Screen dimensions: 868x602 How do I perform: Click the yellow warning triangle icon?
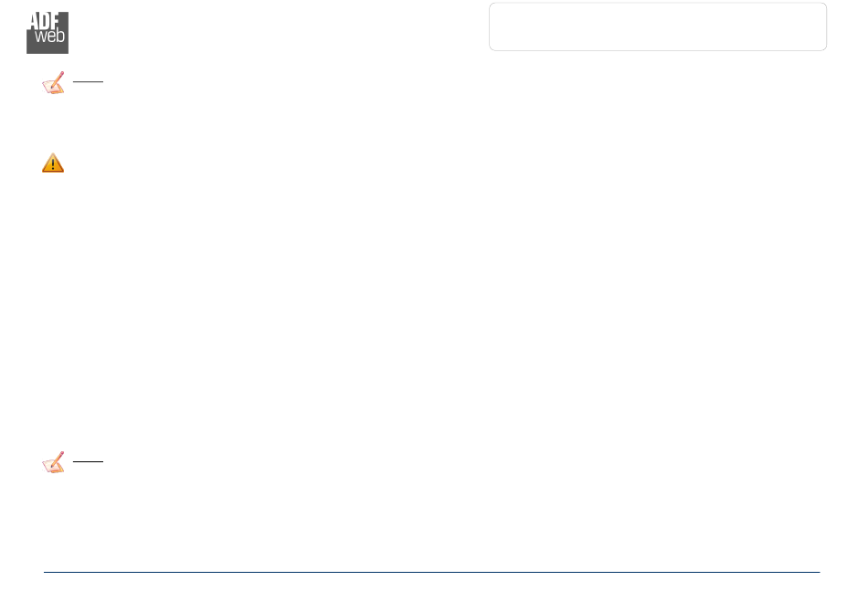[53, 163]
